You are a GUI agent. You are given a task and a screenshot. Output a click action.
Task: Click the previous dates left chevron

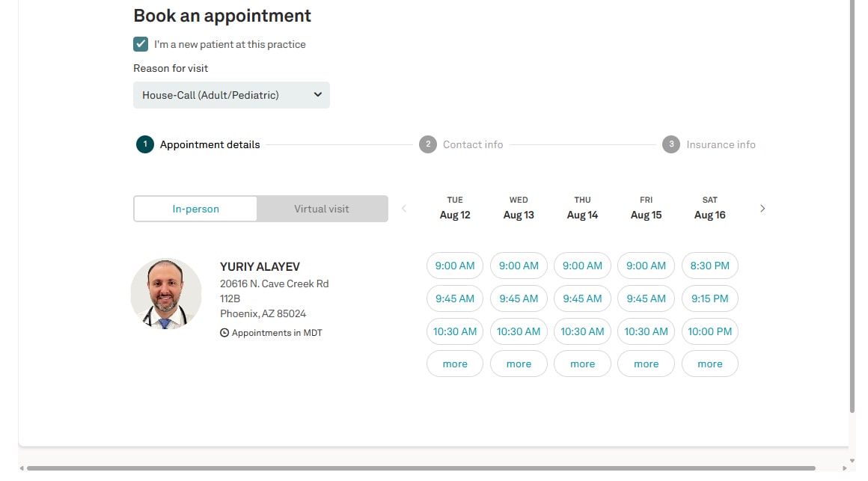coord(404,209)
